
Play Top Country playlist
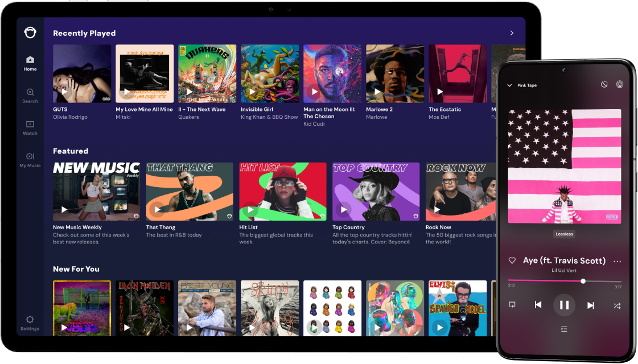(x=344, y=210)
